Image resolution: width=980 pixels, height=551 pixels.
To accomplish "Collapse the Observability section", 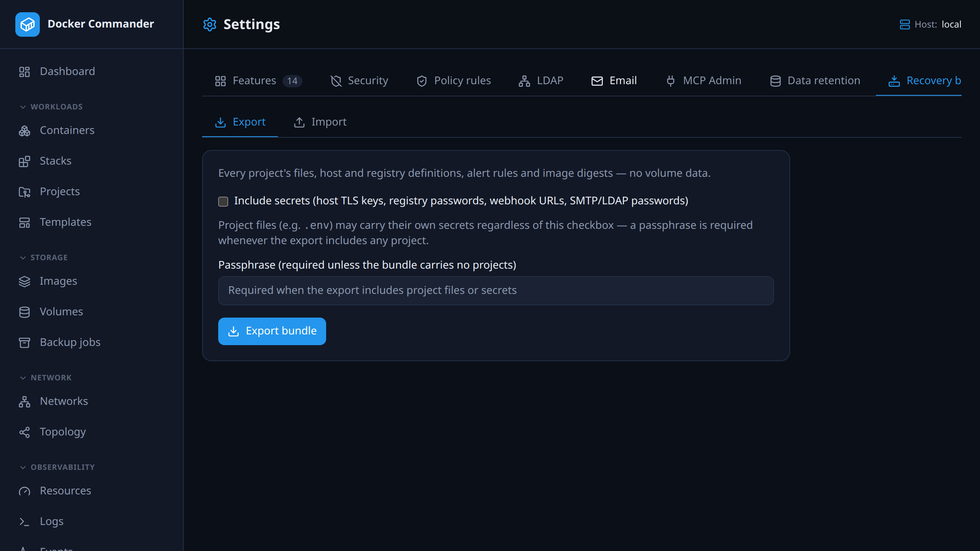I will point(57,467).
